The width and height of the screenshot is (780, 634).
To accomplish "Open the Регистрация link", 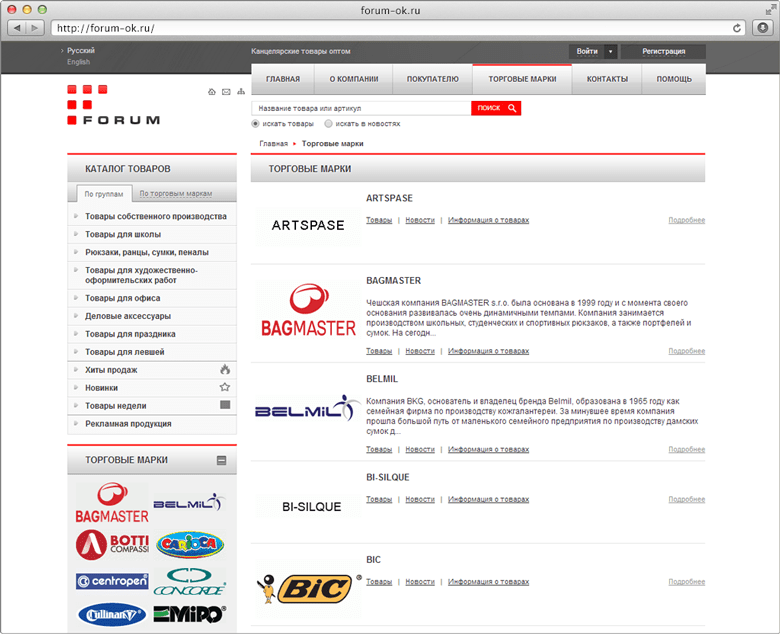I will (x=663, y=51).
